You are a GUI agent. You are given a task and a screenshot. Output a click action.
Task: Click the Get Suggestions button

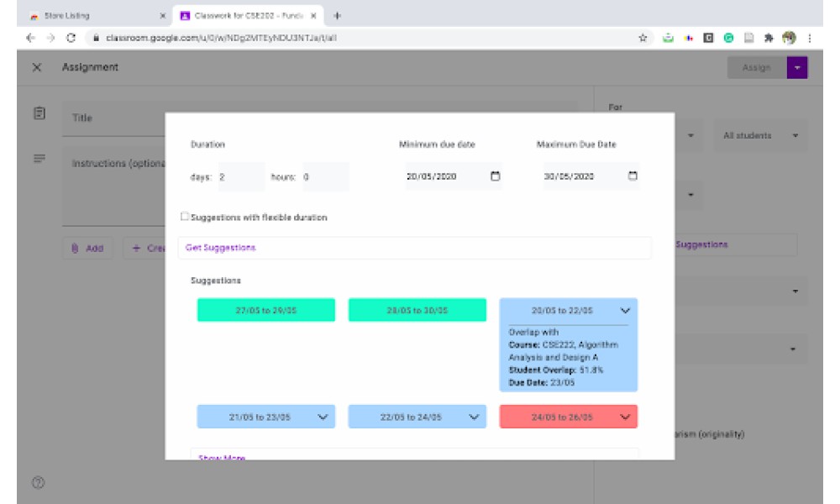click(415, 248)
